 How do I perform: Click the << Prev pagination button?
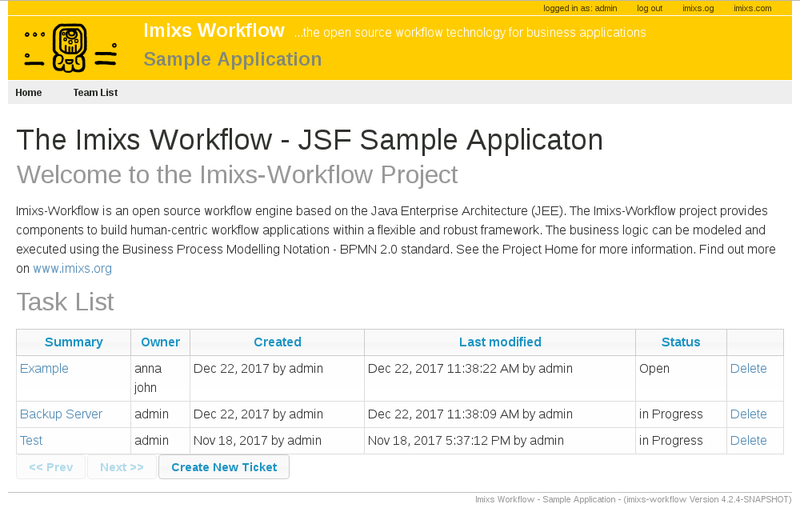[x=50, y=466]
